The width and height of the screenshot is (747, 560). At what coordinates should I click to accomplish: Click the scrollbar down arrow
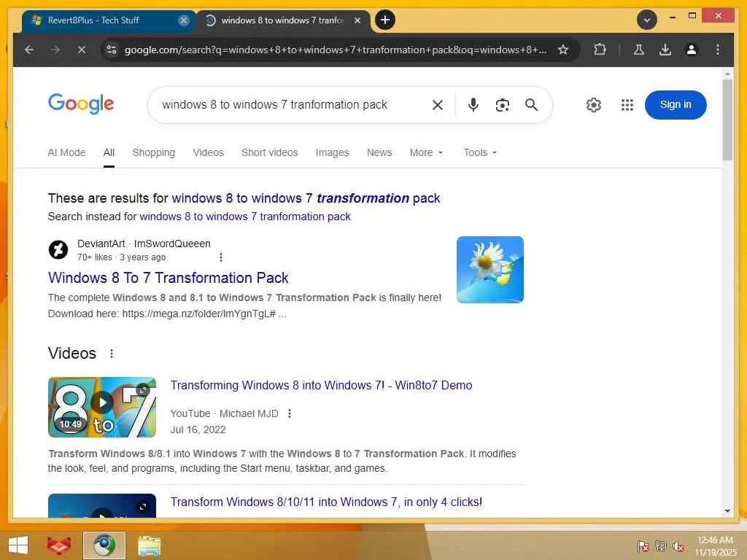coord(727,511)
